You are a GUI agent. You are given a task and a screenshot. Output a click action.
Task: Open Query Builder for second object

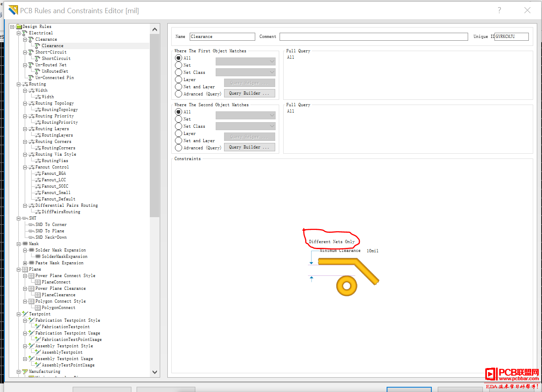pos(249,147)
